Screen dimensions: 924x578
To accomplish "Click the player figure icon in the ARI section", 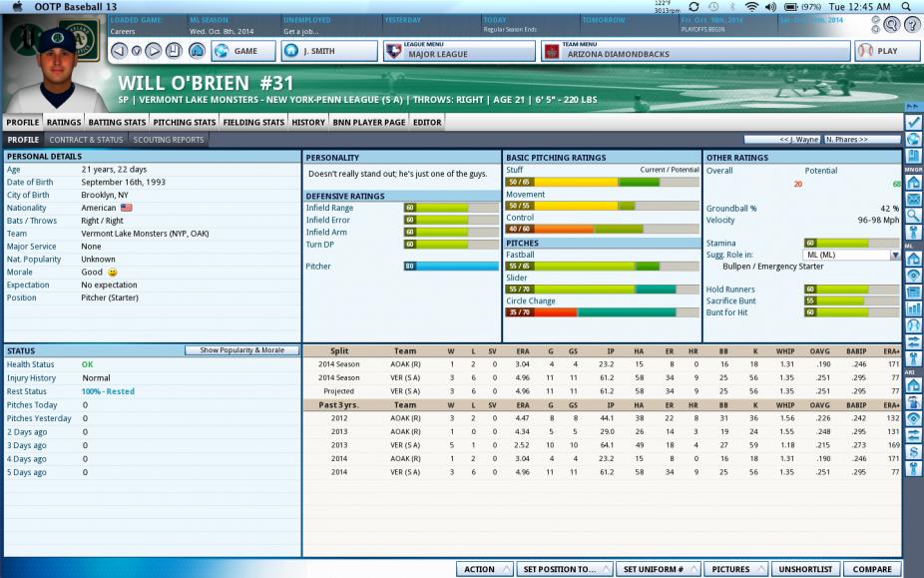I will tap(913, 402).
